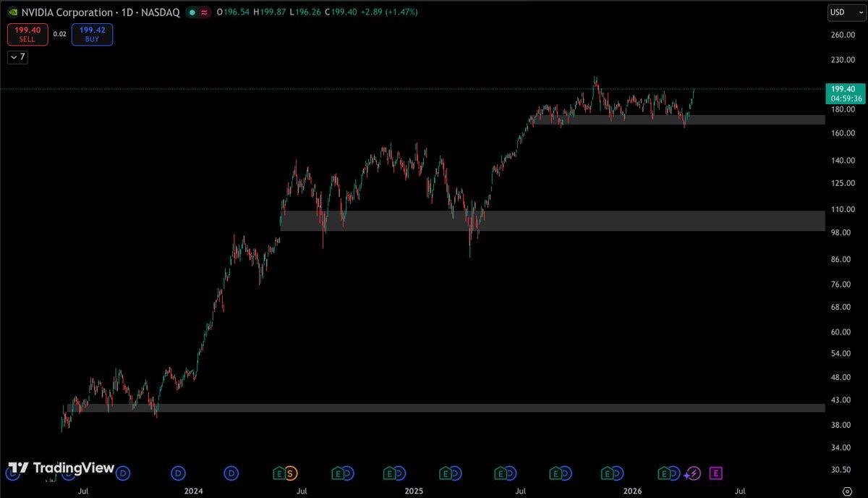This screenshot has height=498, width=868.
Task: Select the gray support zone near 170
Action: pos(678,119)
